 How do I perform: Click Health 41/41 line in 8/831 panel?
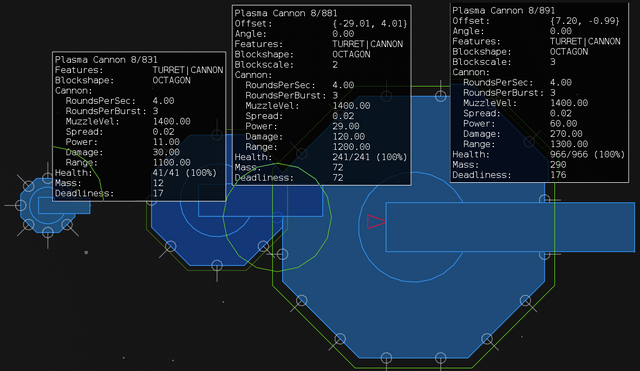[136, 173]
